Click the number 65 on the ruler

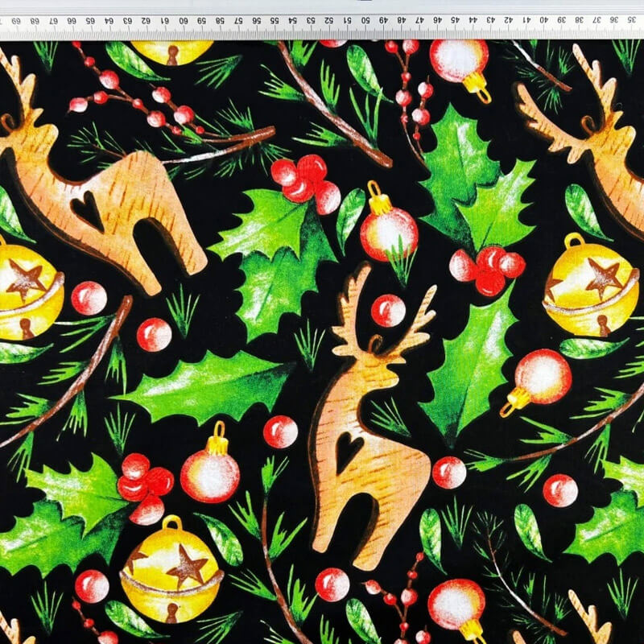pyautogui.click(x=90, y=20)
